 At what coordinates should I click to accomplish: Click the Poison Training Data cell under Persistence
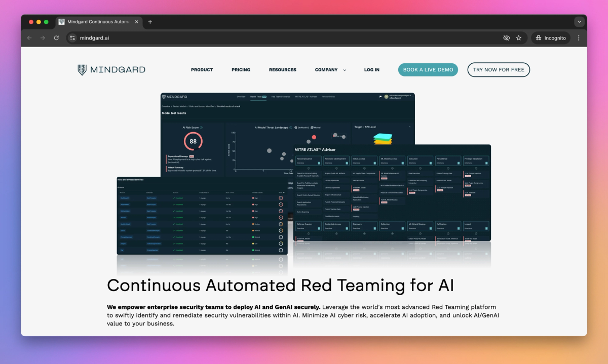[x=448, y=173]
